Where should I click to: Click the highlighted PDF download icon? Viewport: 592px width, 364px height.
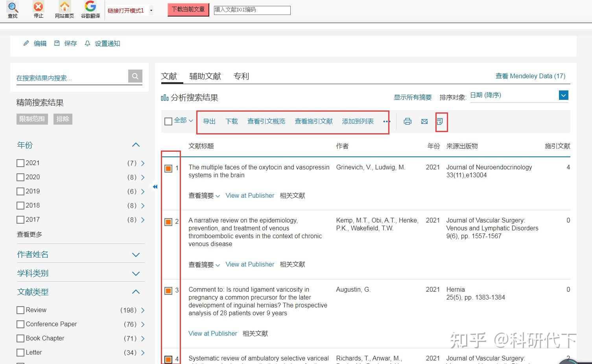(441, 121)
